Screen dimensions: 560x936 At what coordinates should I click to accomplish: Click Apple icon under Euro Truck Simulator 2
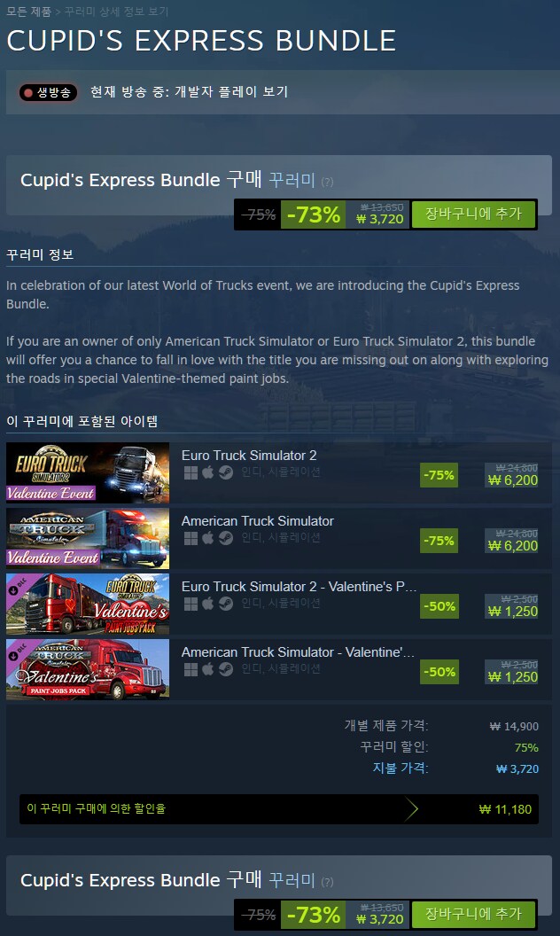point(207,472)
